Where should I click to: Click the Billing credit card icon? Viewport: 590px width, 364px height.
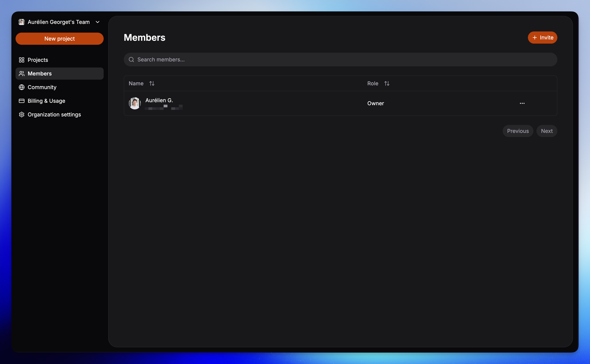[x=22, y=101]
